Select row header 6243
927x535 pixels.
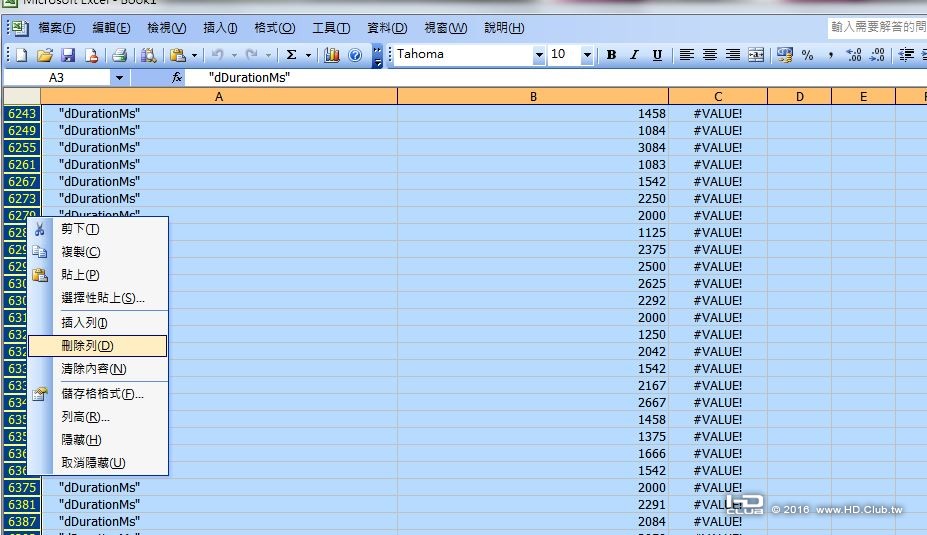[22, 114]
